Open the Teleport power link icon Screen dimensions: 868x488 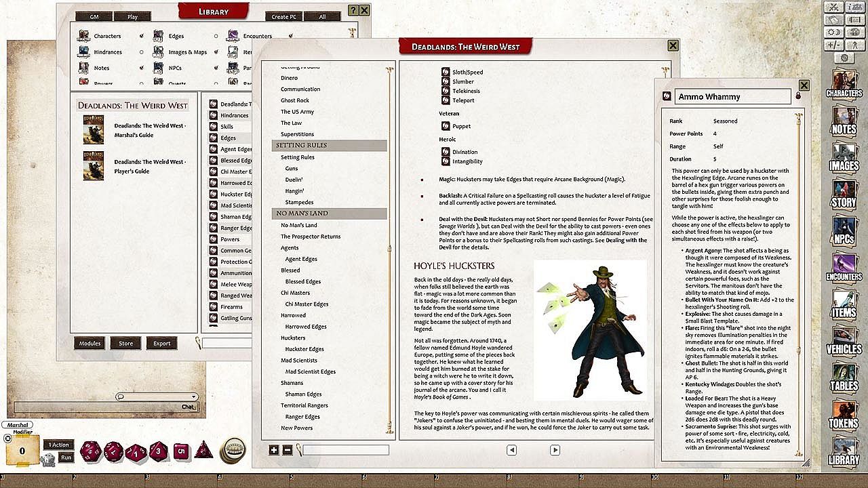point(446,100)
